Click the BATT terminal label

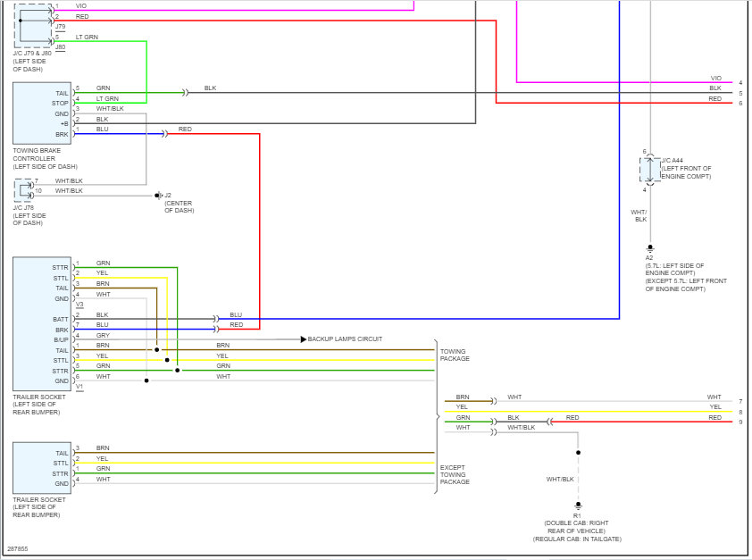[x=61, y=320]
